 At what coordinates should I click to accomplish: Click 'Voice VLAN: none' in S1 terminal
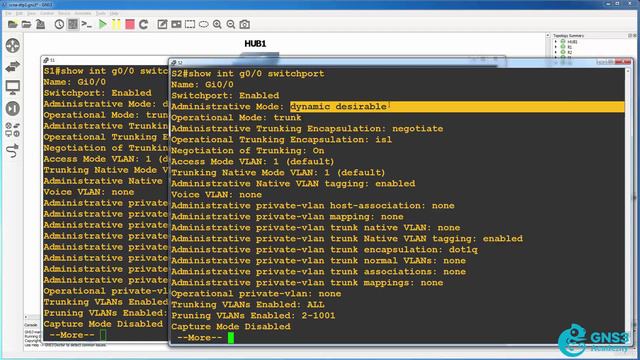click(x=89, y=192)
